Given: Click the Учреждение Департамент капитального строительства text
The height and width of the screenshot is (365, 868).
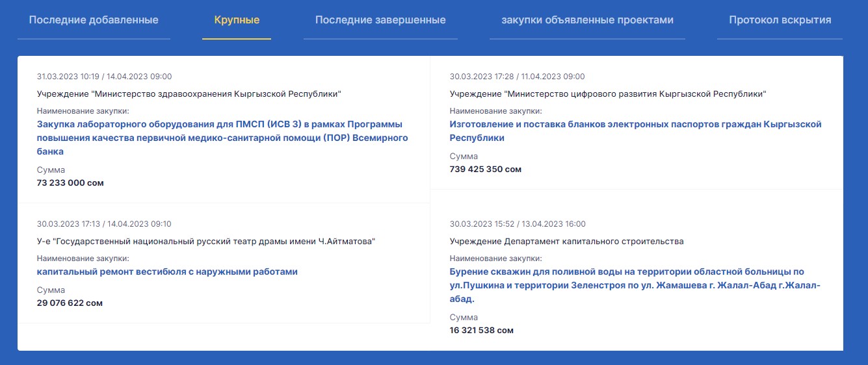Looking at the screenshot, I should [x=567, y=242].
